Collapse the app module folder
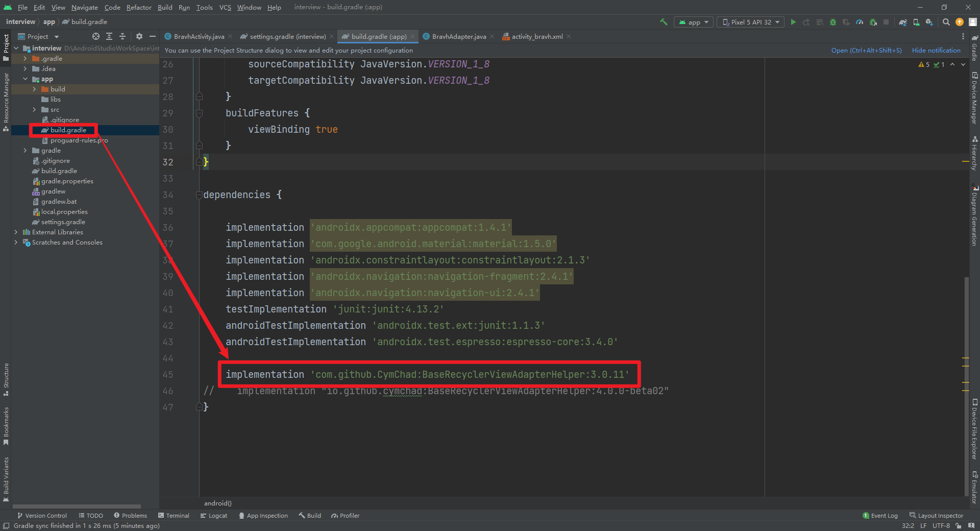This screenshot has width=980, height=531. tap(25, 79)
